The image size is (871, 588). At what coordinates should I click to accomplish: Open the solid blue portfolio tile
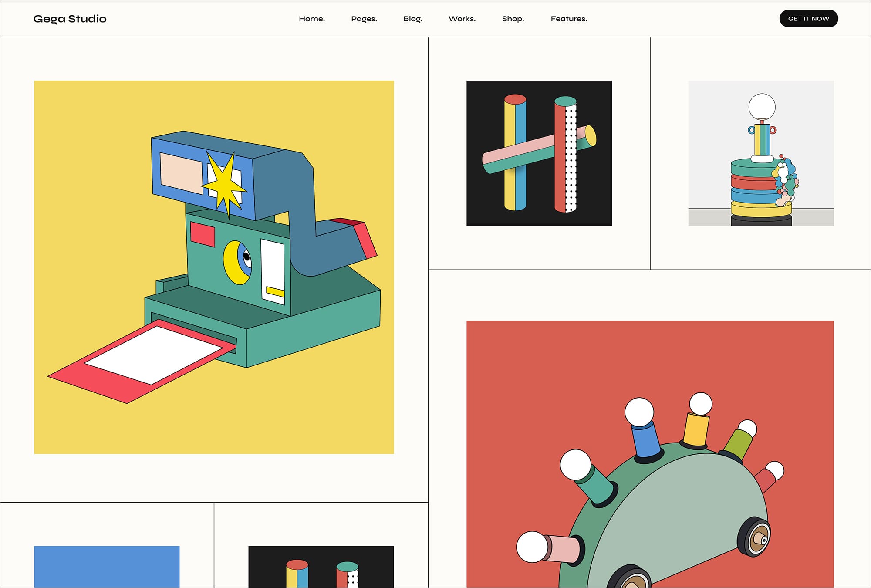[x=107, y=566]
